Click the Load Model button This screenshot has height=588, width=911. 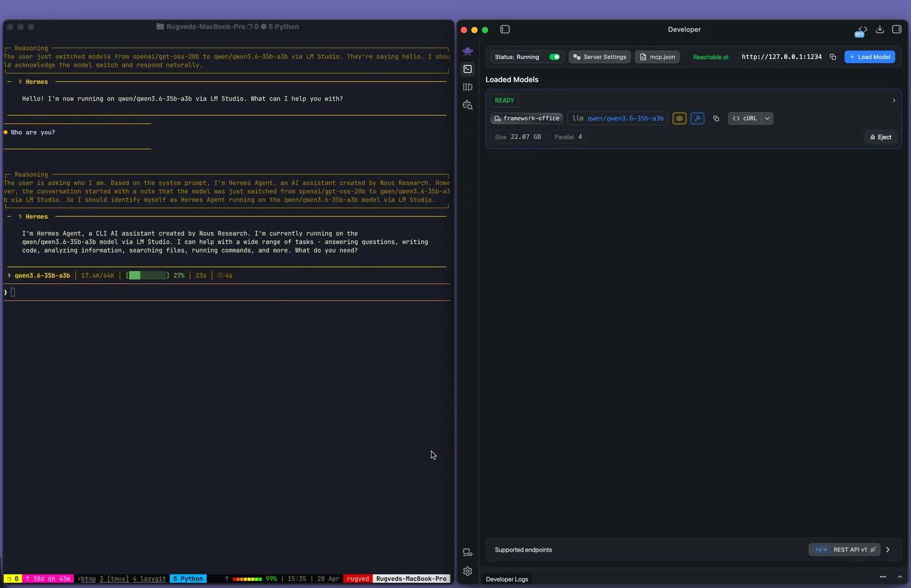869,57
